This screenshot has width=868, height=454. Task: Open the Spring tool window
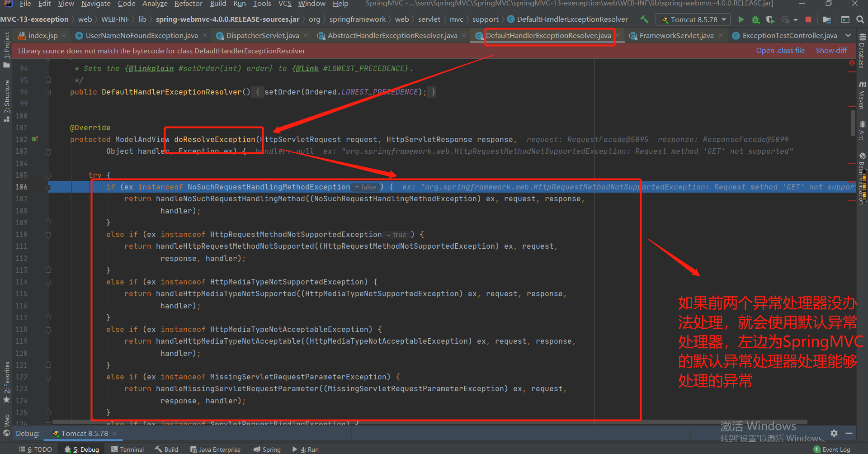coord(267,449)
